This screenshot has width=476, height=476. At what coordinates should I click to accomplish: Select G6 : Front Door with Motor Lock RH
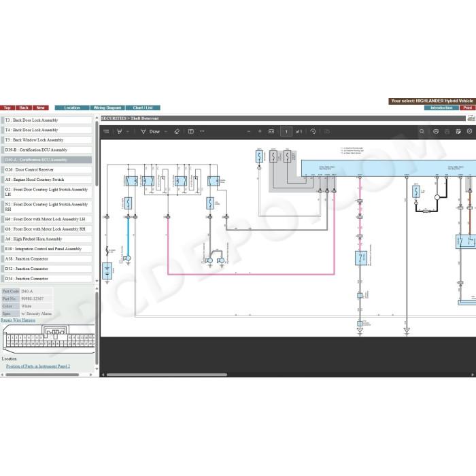click(x=46, y=229)
